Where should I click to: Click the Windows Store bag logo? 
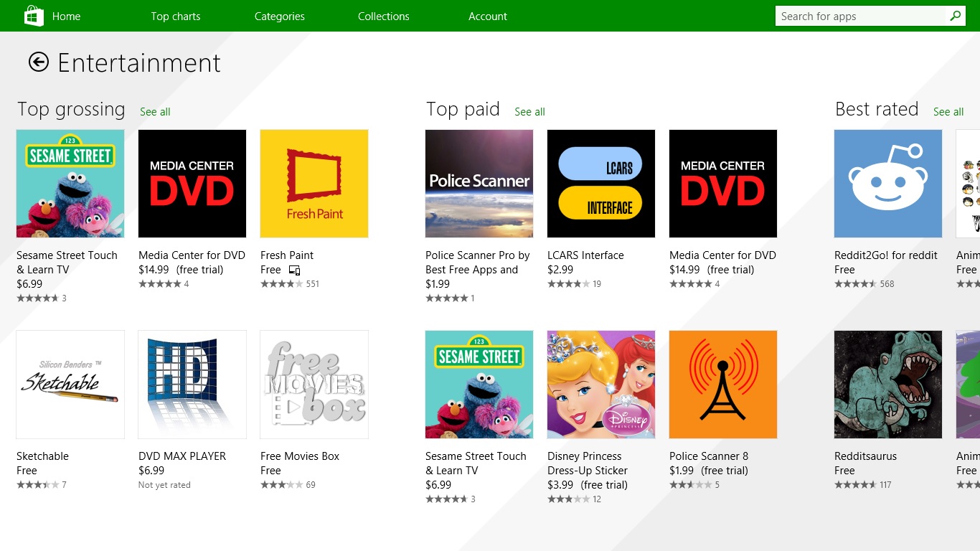(x=34, y=16)
